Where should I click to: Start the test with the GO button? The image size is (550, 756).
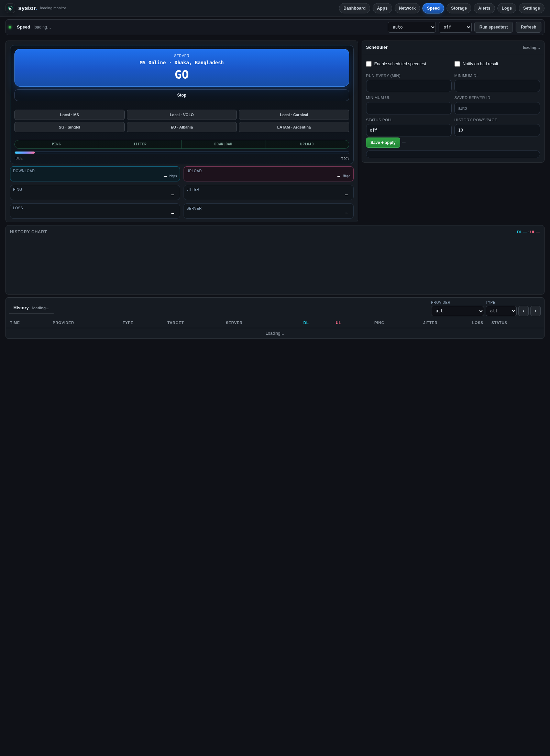click(182, 68)
